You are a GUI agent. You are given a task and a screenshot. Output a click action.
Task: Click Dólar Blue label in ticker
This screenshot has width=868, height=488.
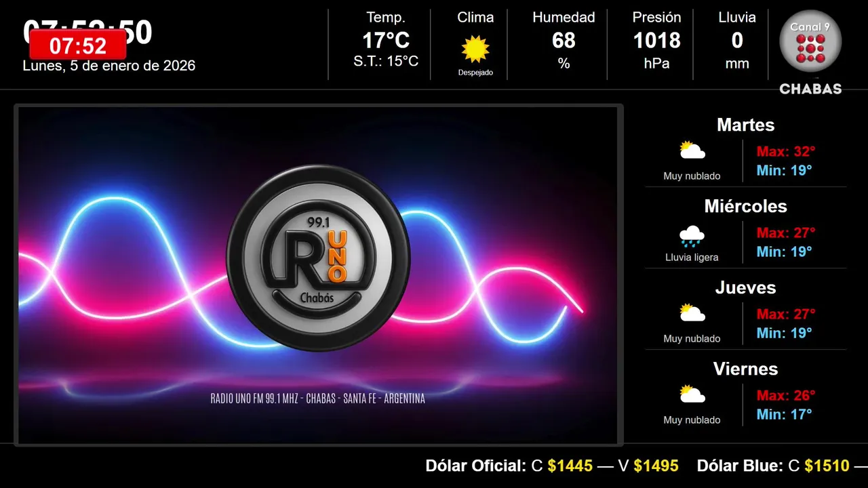coord(740,466)
